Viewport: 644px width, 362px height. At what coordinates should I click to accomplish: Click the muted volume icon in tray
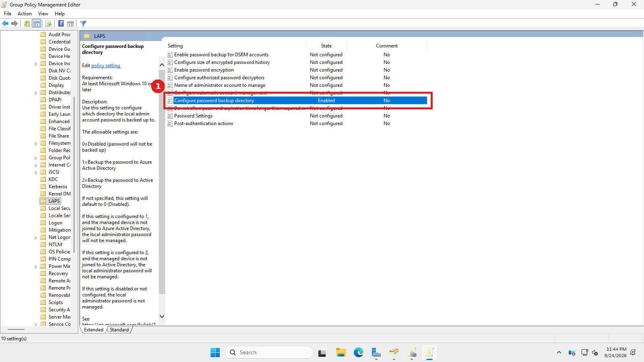[x=595, y=353]
